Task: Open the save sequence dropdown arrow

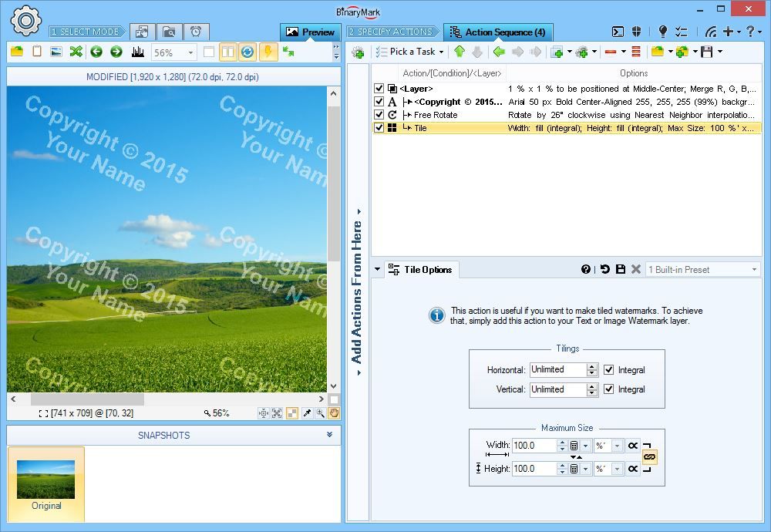Action: [720, 52]
